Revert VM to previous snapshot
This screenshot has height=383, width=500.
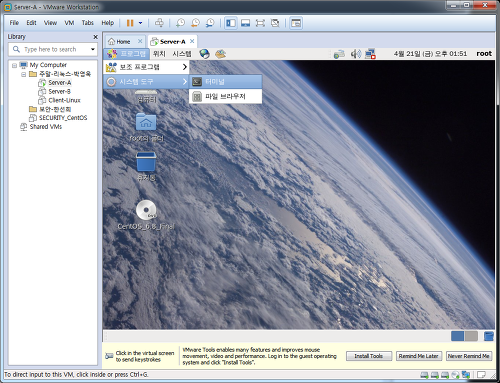[x=195, y=23]
